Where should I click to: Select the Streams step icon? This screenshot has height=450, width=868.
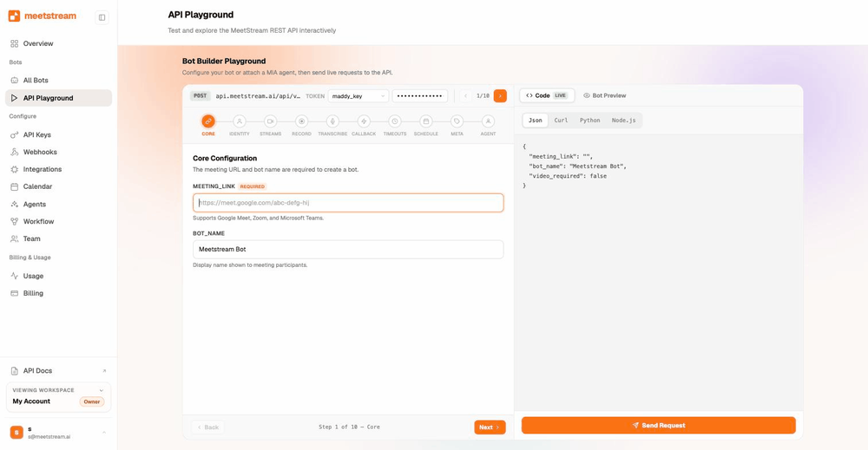(270, 121)
